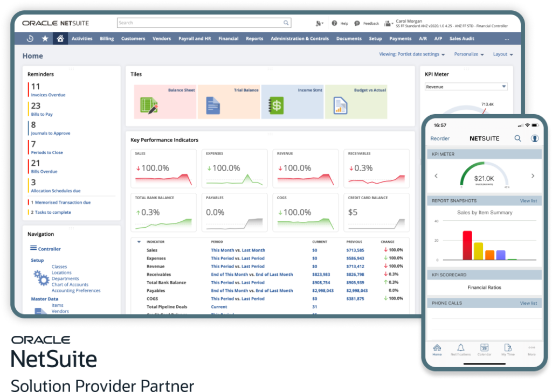
Task: Open the recent records history icon
Action: [x=30, y=38]
